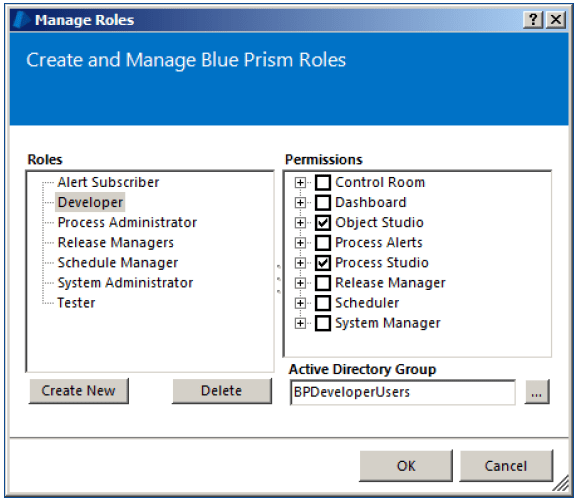Browse for Active Directory group with ellipsis button
577x502 pixels.
coord(537,392)
